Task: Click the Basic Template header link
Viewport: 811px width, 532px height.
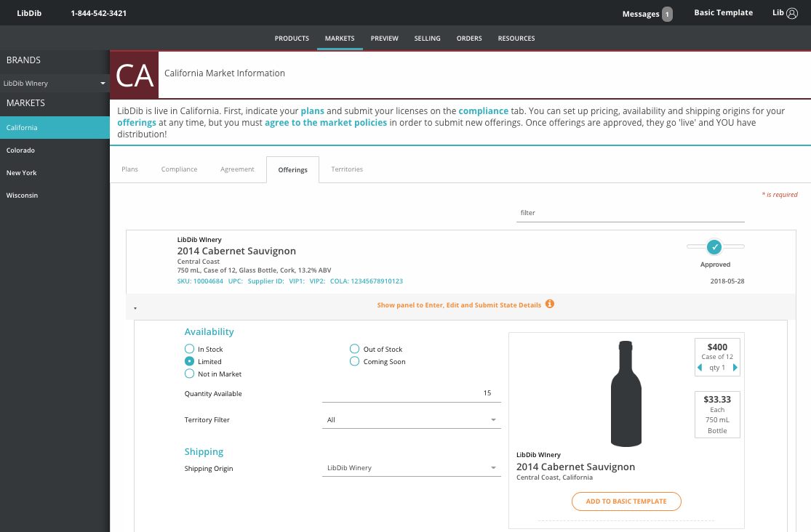Action: (x=723, y=12)
